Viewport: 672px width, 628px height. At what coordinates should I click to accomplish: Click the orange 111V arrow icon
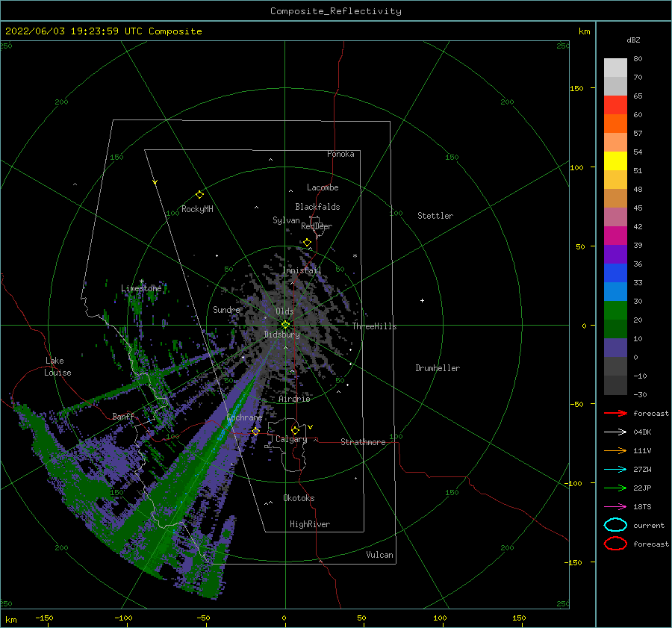click(615, 450)
